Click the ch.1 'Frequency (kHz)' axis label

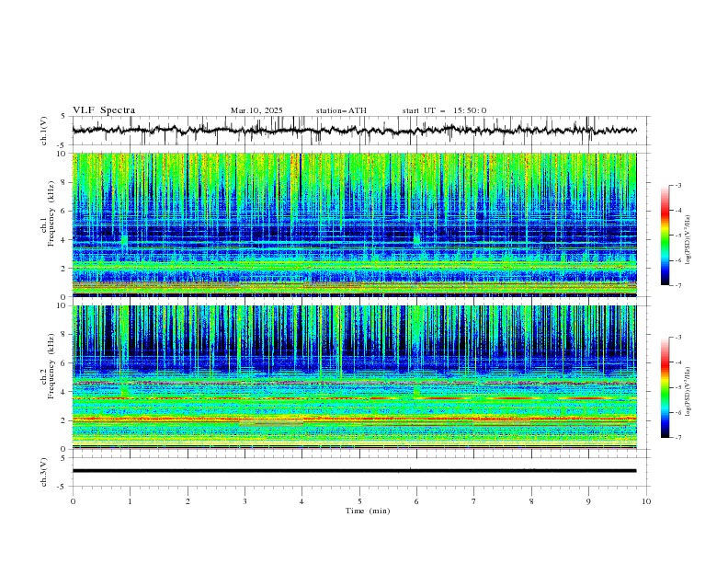click(51, 213)
